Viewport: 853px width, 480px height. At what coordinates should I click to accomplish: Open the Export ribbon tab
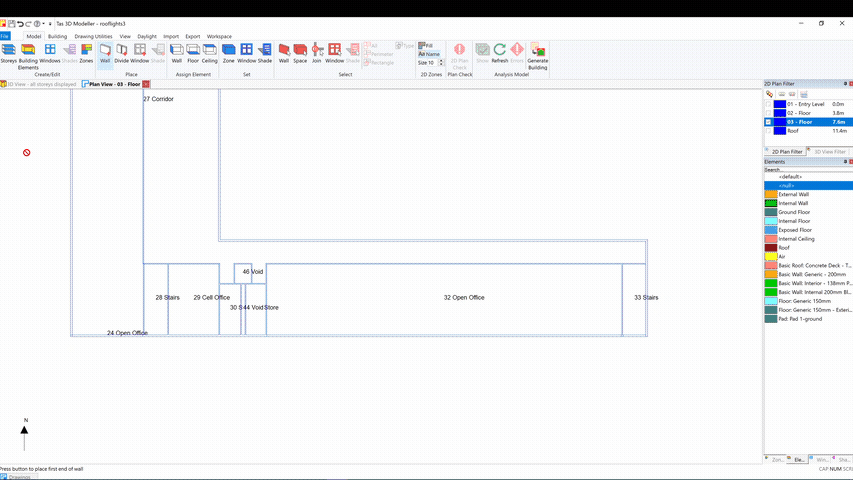click(193, 36)
